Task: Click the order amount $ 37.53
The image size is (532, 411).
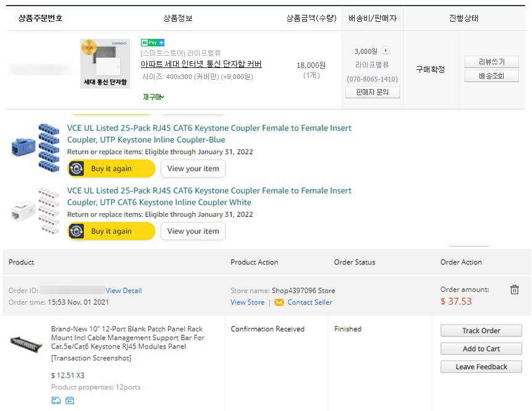Action: point(456,302)
